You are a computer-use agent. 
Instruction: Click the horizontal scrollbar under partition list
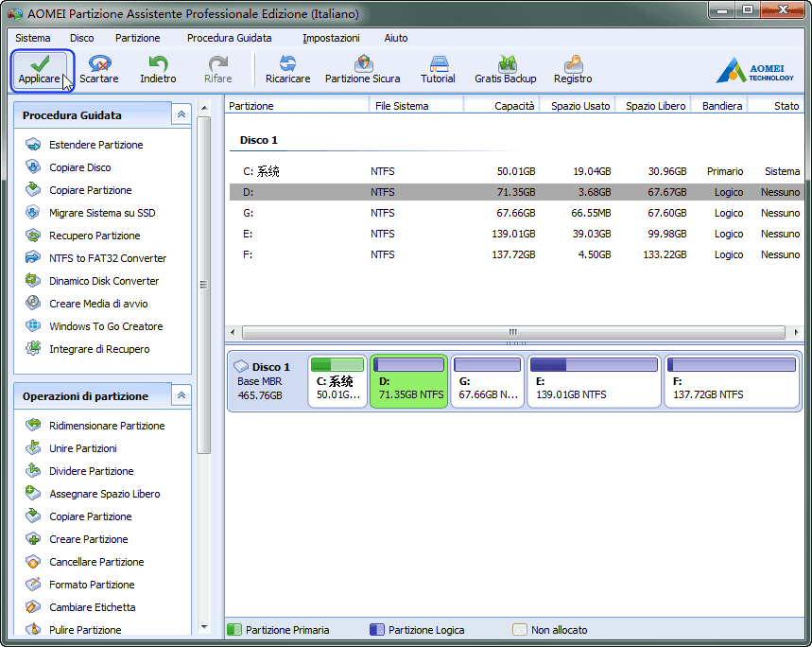tap(513, 332)
